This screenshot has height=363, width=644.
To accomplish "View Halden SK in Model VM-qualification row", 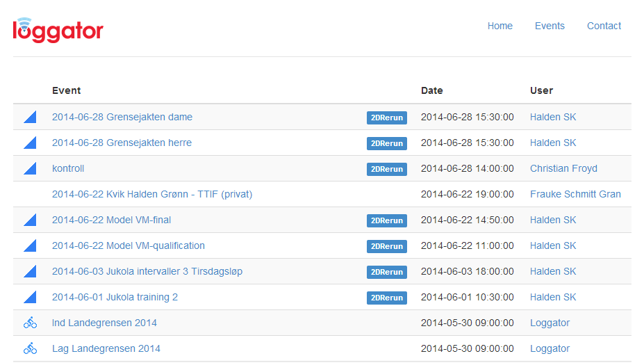I will click(x=553, y=246).
